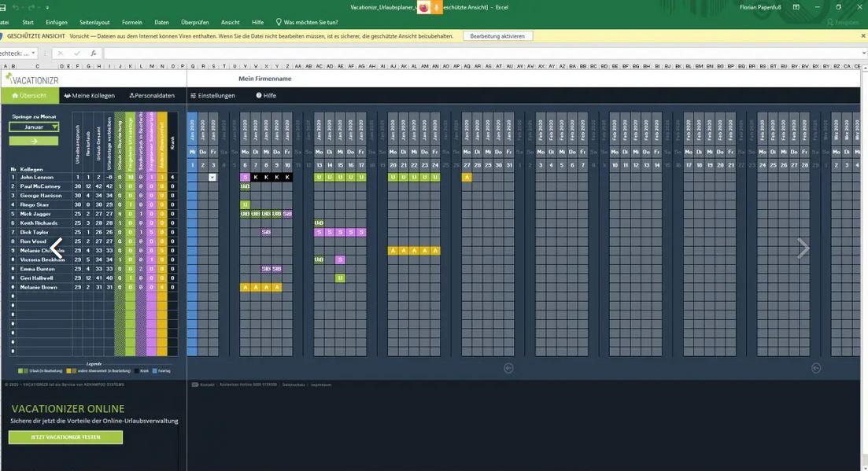Click the ribbon display options icon
Screen dimensions: 868x471
(x=796, y=7)
